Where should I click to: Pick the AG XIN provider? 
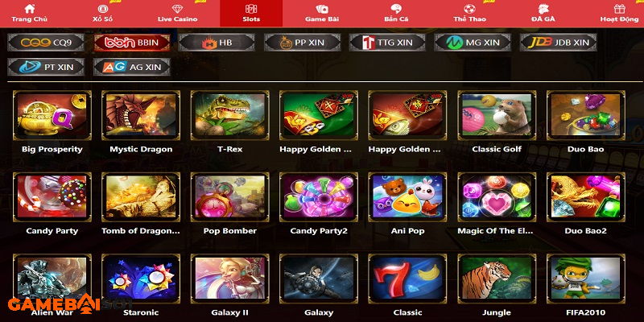pos(132,67)
